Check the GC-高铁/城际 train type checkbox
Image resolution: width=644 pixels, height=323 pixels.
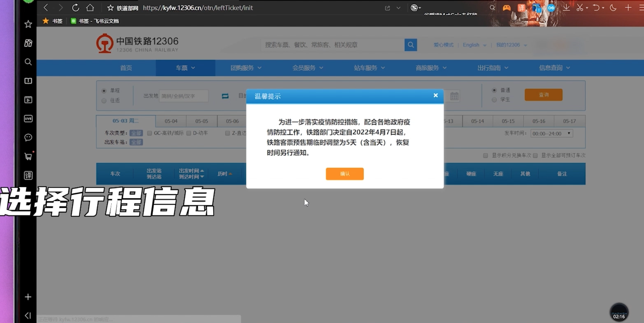150,133
